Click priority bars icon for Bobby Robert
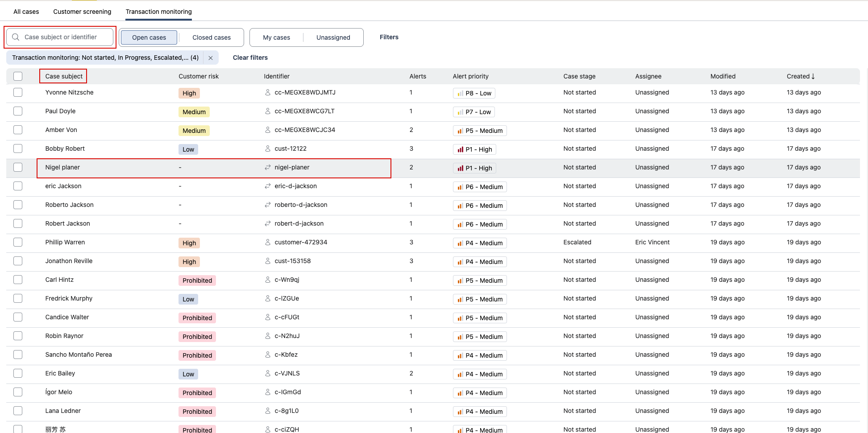 460,150
